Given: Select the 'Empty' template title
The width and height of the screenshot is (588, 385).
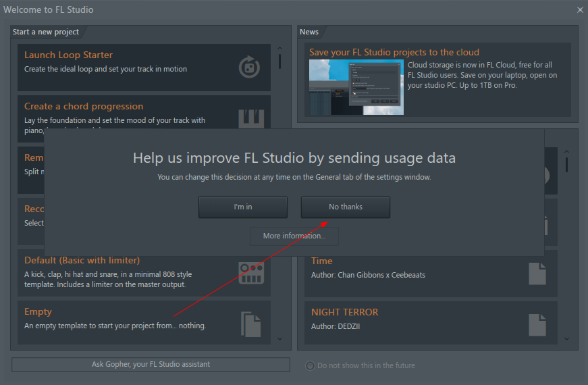Looking at the screenshot, I should 38,311.
